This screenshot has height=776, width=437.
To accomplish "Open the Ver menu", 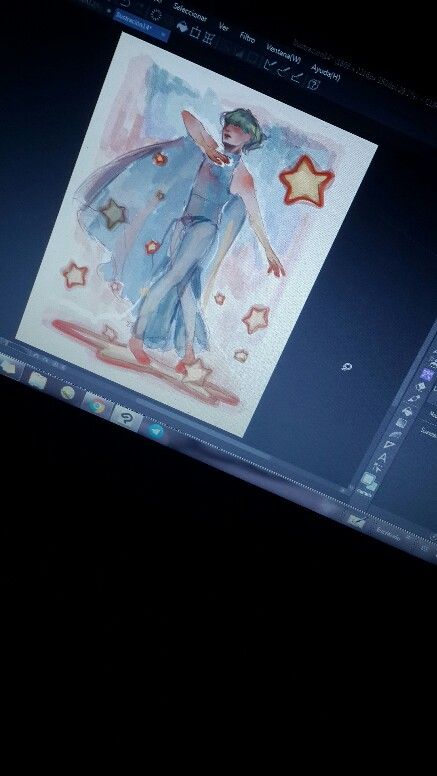I will point(224,27).
